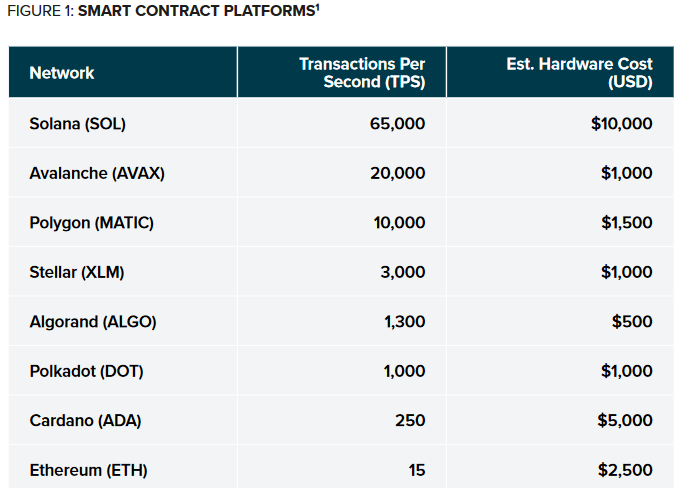Click Avalanche's 20,000 TPS value
This screenshot has height=488, width=674.
coord(397,173)
